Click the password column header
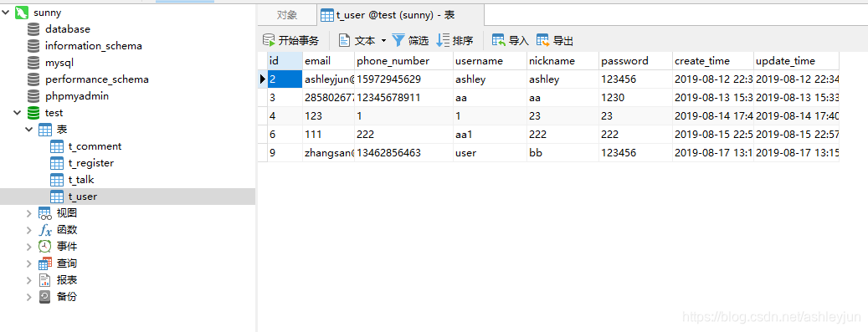The height and width of the screenshot is (332, 868). (635, 61)
